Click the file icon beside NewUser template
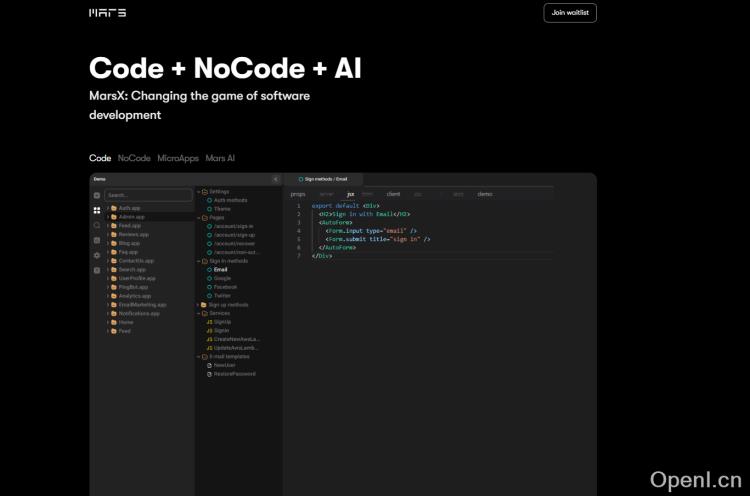The height and width of the screenshot is (496, 750). (x=209, y=365)
